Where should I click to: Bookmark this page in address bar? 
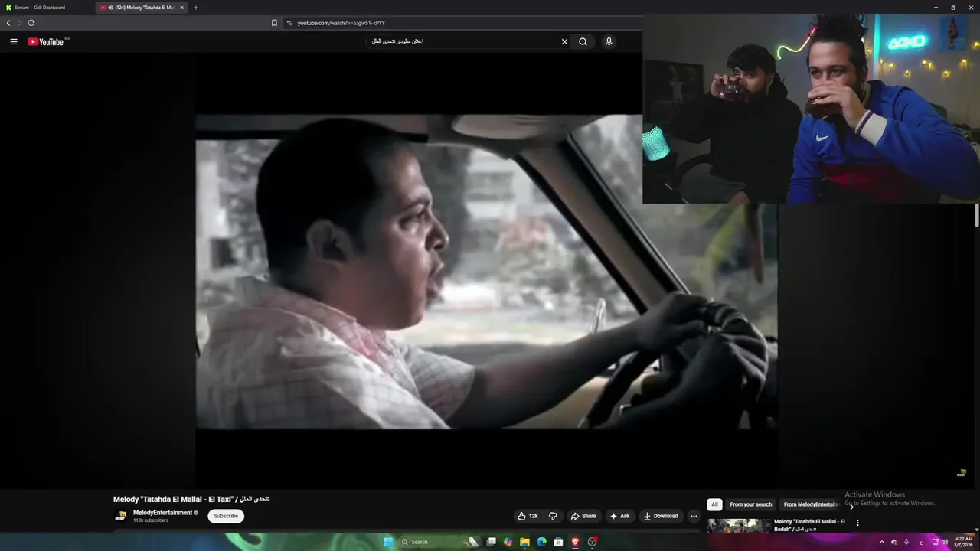tap(274, 23)
